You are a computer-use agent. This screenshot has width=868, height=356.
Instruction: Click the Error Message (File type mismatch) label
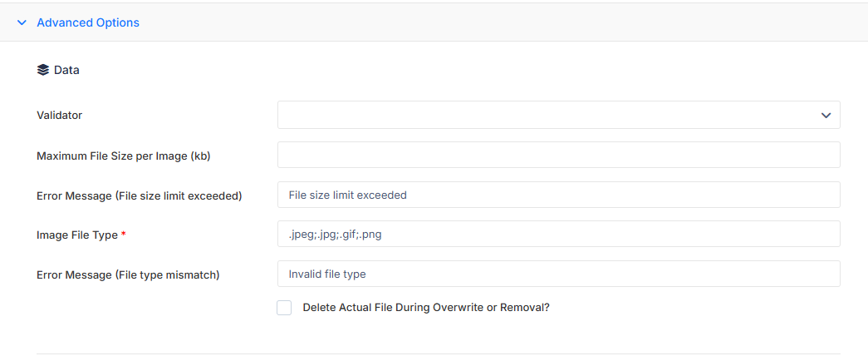tap(128, 275)
